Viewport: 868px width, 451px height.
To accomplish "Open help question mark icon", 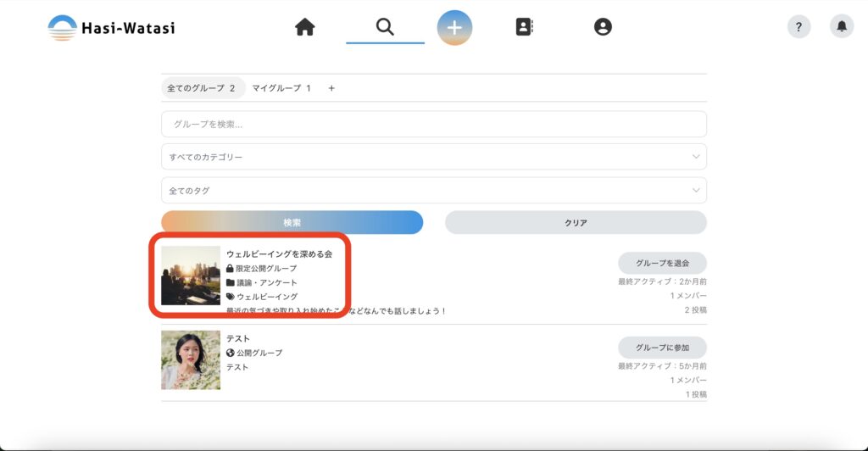I will [798, 27].
